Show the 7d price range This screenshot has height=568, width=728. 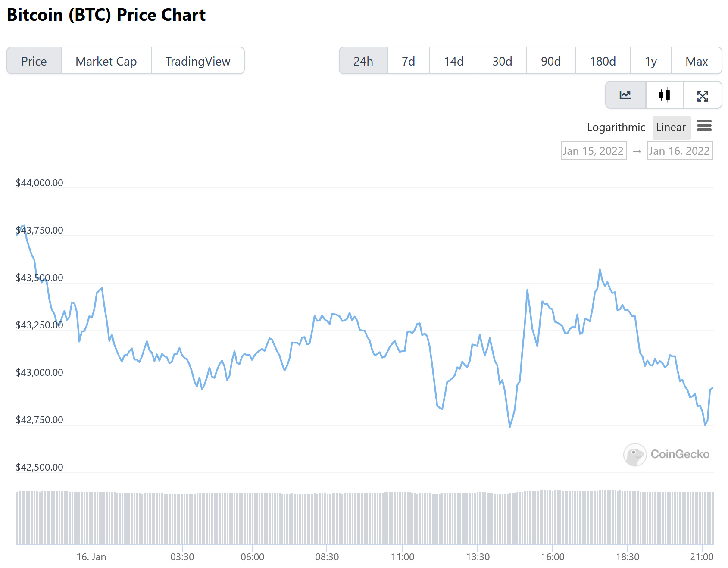pos(408,61)
